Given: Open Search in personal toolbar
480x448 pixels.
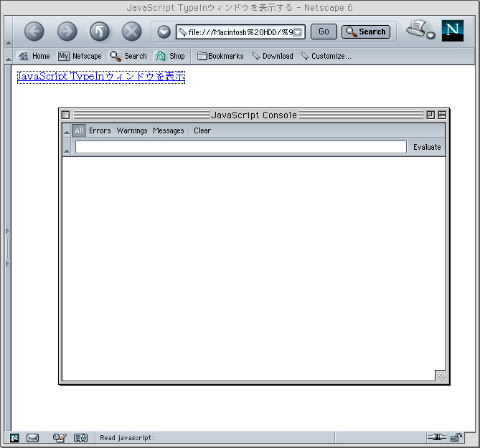Looking at the screenshot, I should click(x=128, y=56).
